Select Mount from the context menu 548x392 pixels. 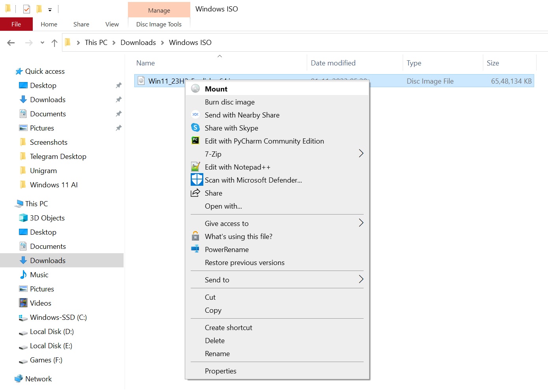(216, 89)
